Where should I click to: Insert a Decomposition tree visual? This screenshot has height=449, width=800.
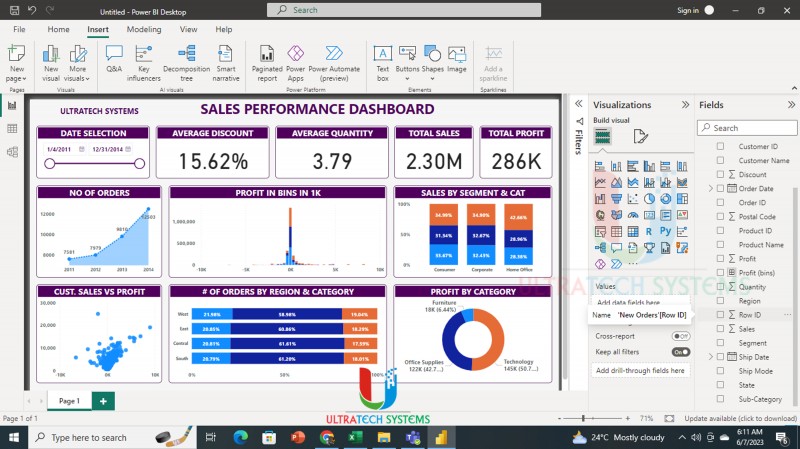click(186, 63)
